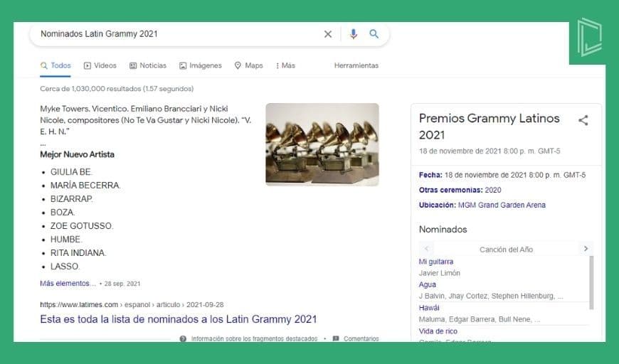Switch to the Videos tab
Screen dimensions: 619x364
pos(100,65)
